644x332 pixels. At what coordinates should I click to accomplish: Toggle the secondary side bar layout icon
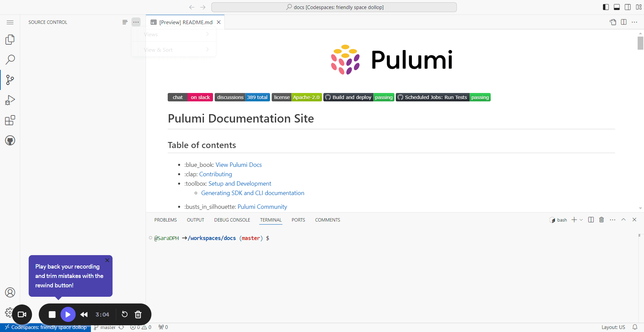click(628, 7)
